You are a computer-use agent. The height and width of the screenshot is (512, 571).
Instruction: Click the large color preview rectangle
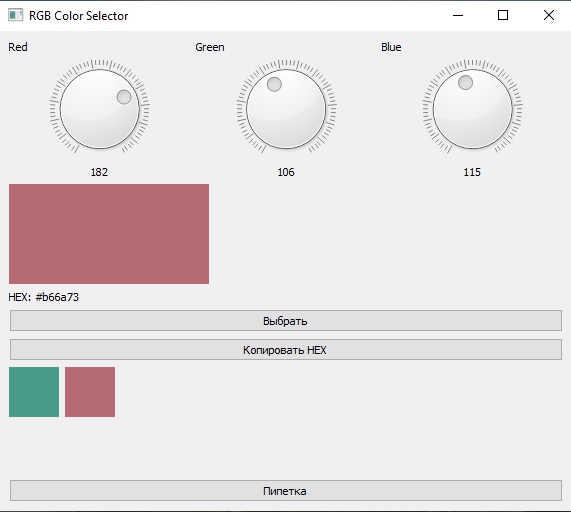coord(109,234)
